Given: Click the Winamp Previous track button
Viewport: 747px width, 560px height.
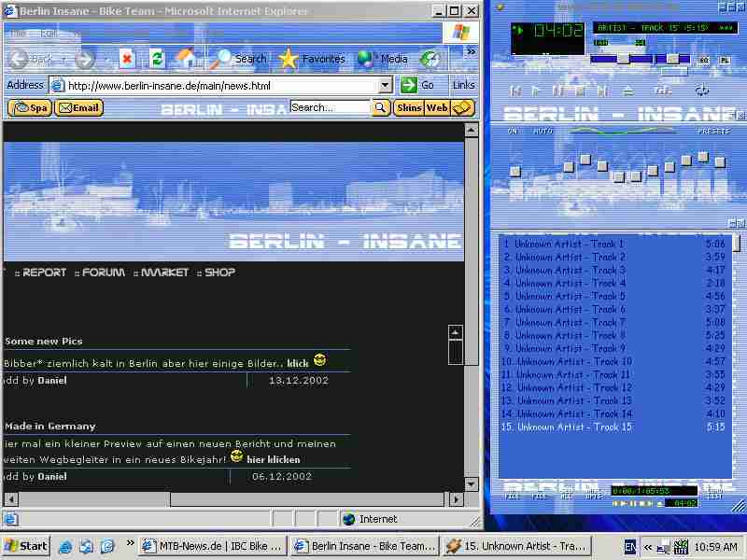Looking at the screenshot, I should point(515,91).
